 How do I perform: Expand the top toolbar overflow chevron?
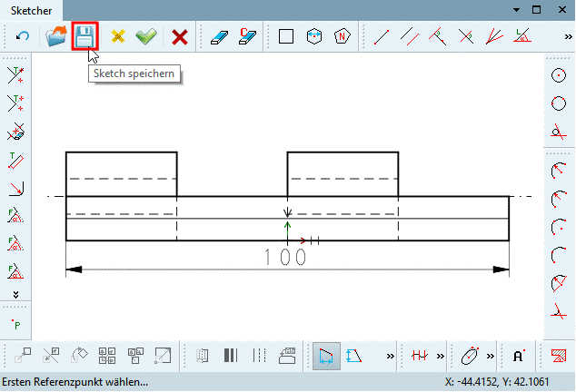(x=568, y=36)
